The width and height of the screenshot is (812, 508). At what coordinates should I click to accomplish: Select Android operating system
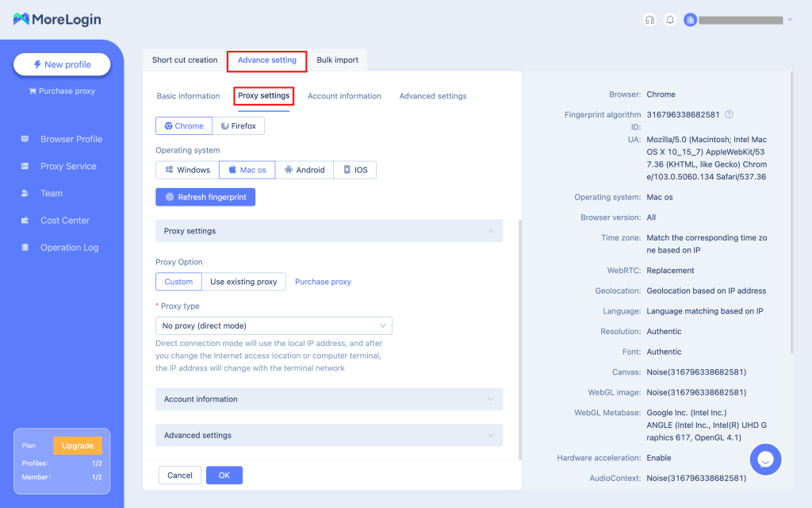[304, 170]
